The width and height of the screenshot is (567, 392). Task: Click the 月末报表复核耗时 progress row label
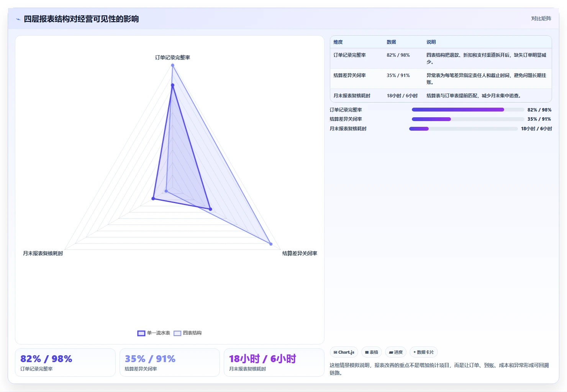pyautogui.click(x=348, y=129)
